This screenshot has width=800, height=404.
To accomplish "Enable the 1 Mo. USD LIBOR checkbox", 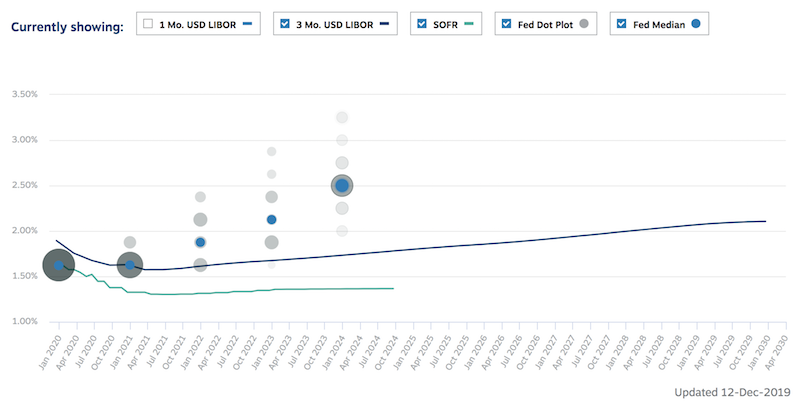I will 148,24.
